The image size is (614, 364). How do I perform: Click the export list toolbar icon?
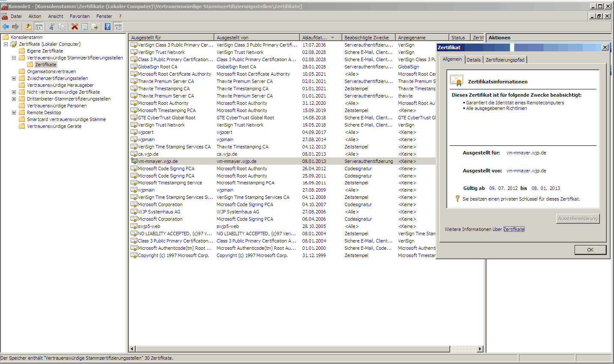[x=95, y=27]
